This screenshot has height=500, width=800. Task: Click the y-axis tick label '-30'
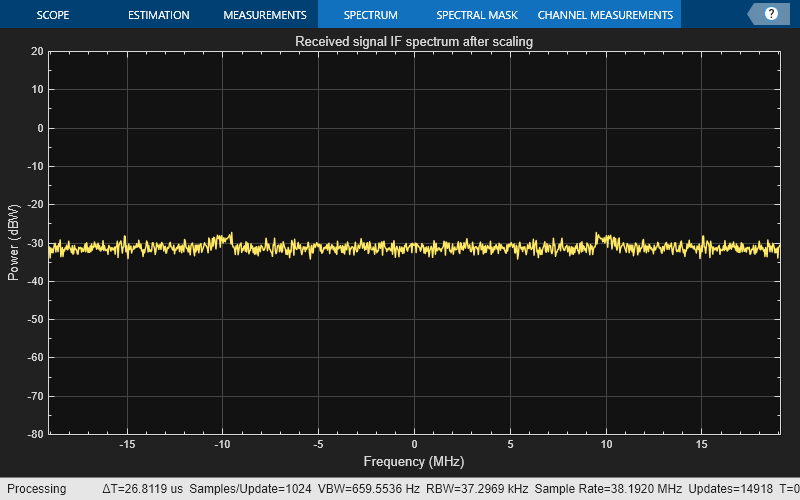tap(36, 243)
